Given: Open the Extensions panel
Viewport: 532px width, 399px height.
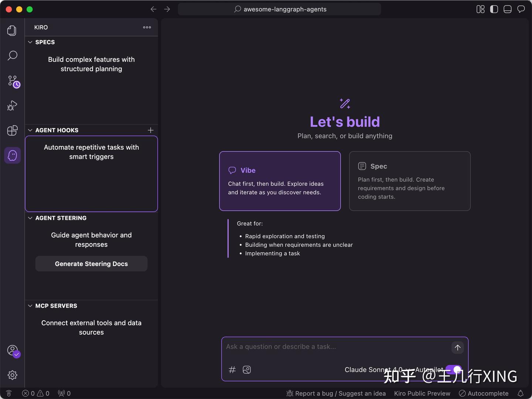Looking at the screenshot, I should coord(12,130).
